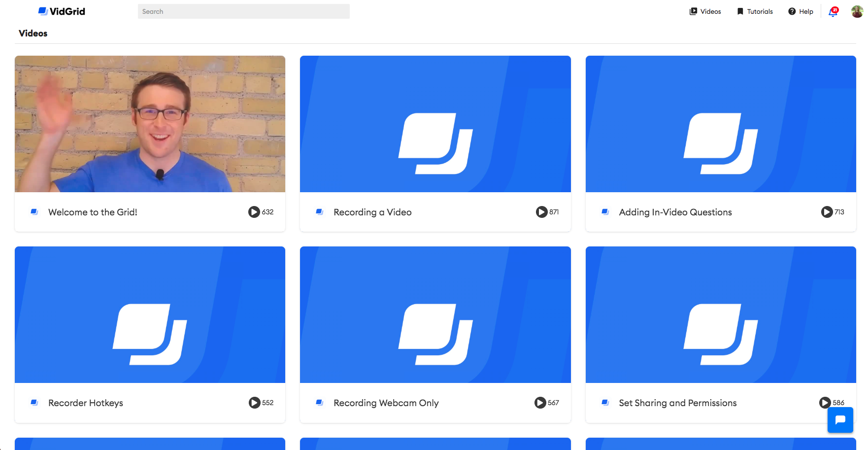This screenshot has height=450, width=868.
Task: Click play icon beside 567 views
Action: coord(540,403)
